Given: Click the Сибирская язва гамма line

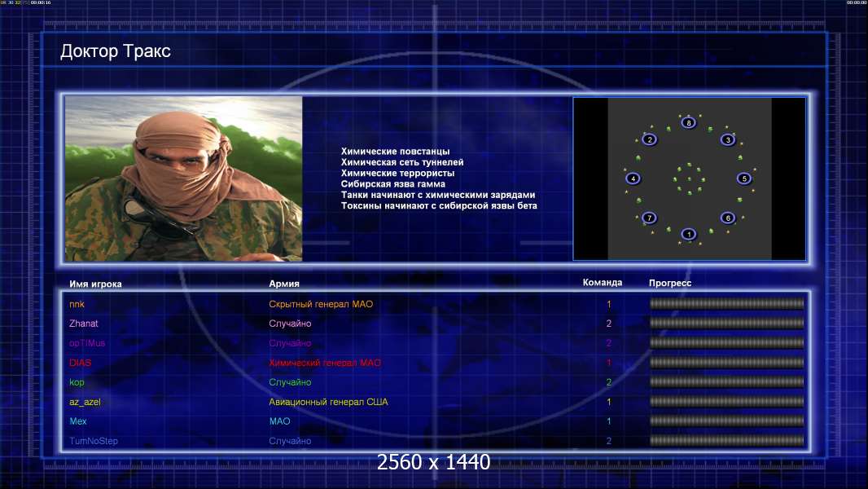Looking at the screenshot, I should [x=393, y=184].
